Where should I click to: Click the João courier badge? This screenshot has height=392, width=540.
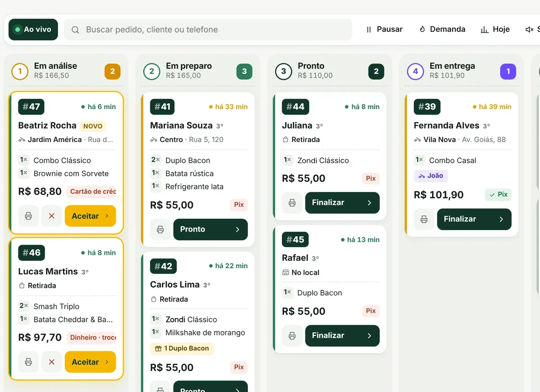[431, 176]
